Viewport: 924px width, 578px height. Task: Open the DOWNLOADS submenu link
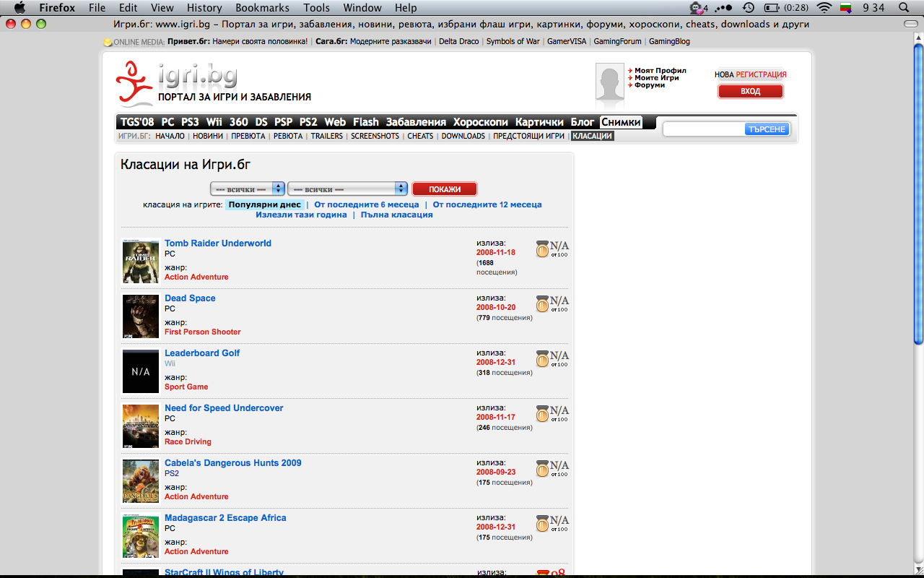coord(463,136)
